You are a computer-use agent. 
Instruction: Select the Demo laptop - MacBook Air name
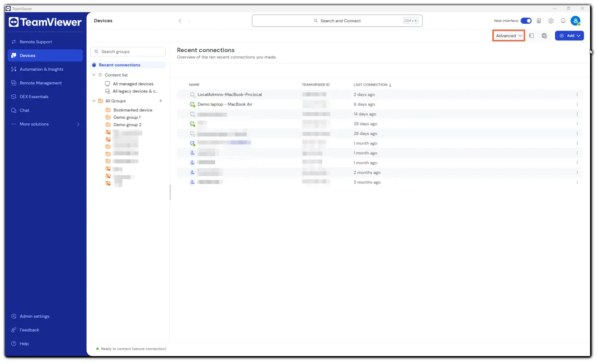[225, 104]
